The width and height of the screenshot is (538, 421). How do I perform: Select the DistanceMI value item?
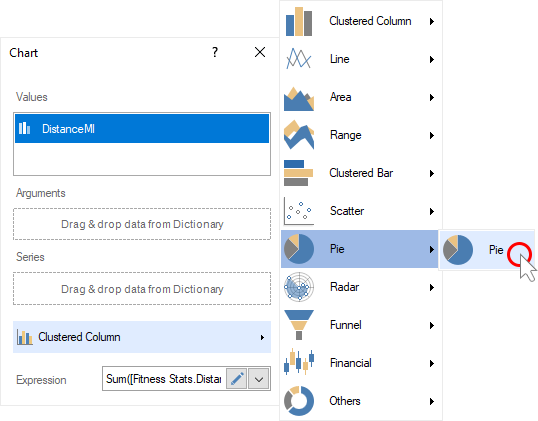(142, 129)
